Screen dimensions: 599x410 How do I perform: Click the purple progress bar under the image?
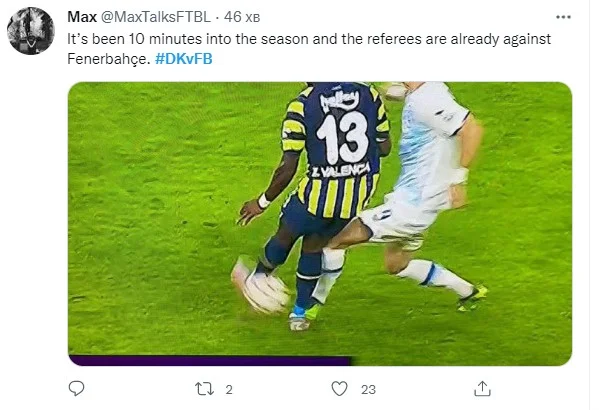coord(210,361)
